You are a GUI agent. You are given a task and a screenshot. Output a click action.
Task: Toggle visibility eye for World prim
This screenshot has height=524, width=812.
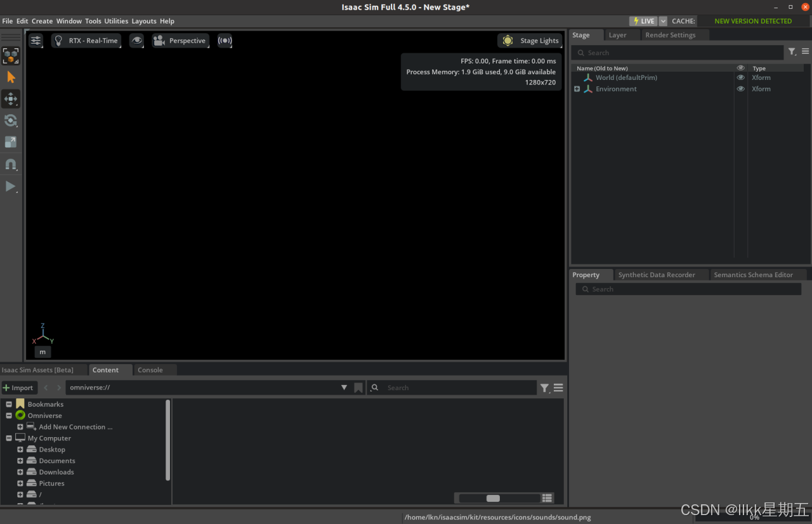pyautogui.click(x=740, y=78)
